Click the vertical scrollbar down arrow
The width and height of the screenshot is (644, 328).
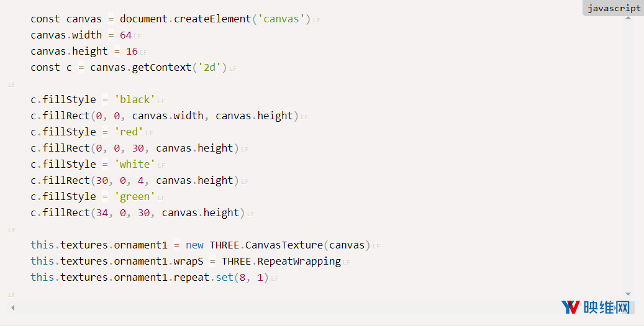pyautogui.click(x=628, y=294)
